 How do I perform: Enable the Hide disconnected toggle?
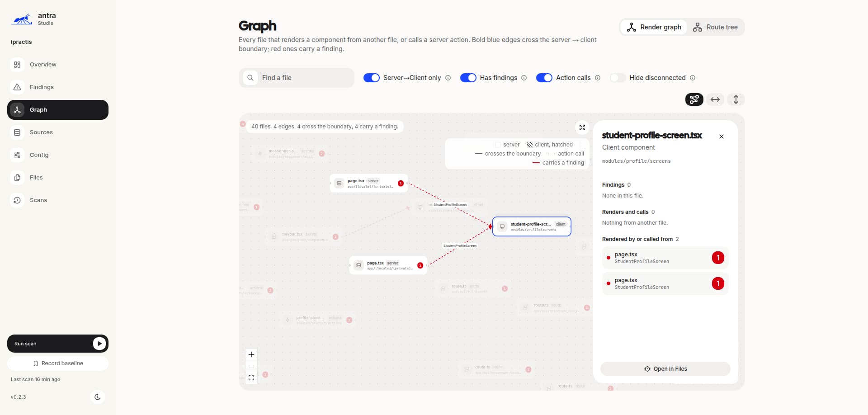618,78
